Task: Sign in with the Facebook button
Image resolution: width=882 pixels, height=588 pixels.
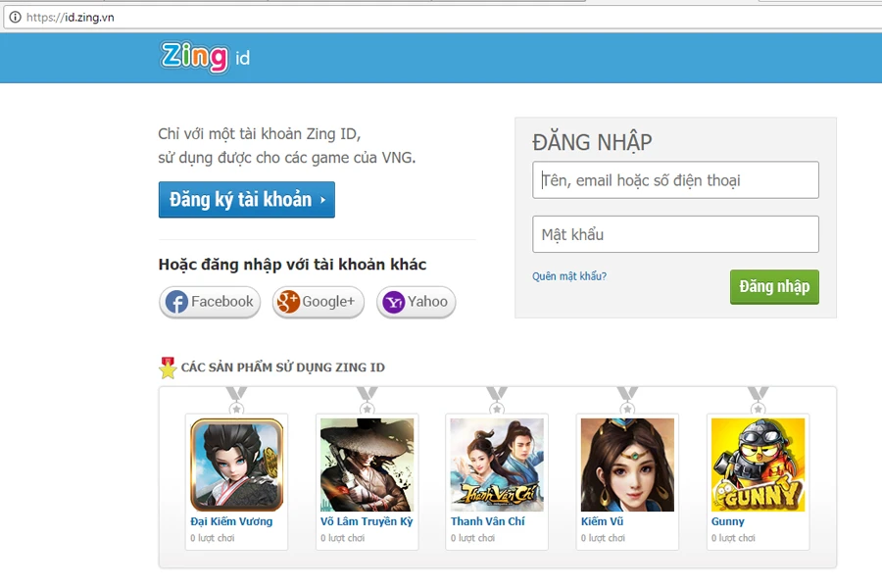Action: pos(210,302)
